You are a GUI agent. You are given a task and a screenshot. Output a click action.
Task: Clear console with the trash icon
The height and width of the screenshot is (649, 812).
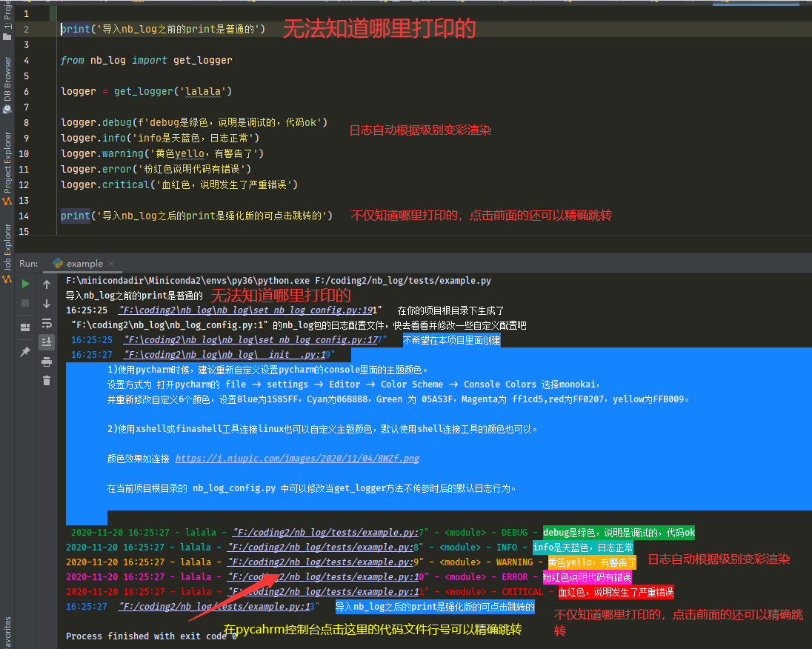pyautogui.click(x=47, y=381)
